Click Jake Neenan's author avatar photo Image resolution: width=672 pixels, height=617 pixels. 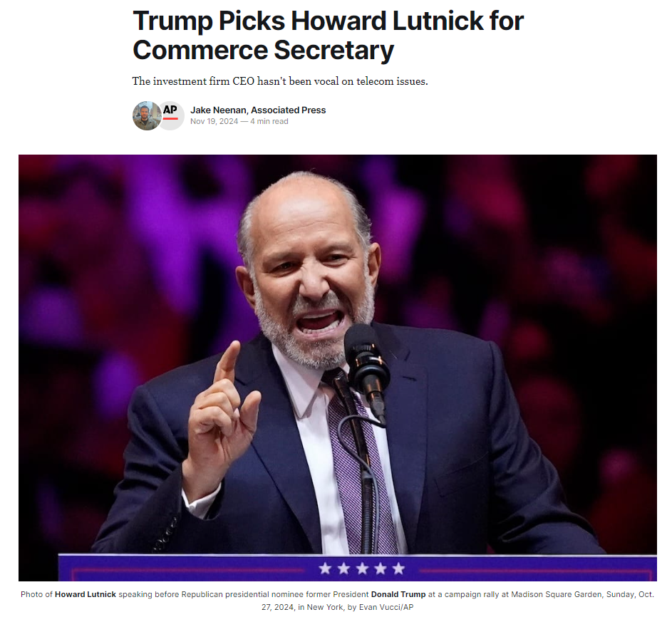click(x=147, y=115)
